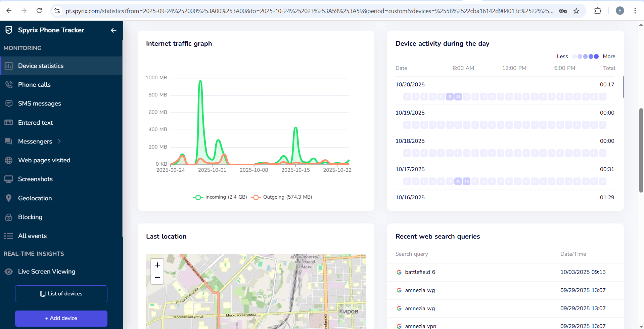The width and height of the screenshot is (644, 329).
Task: Click the darkest dot in activity intensity legend
Action: coord(596,56)
